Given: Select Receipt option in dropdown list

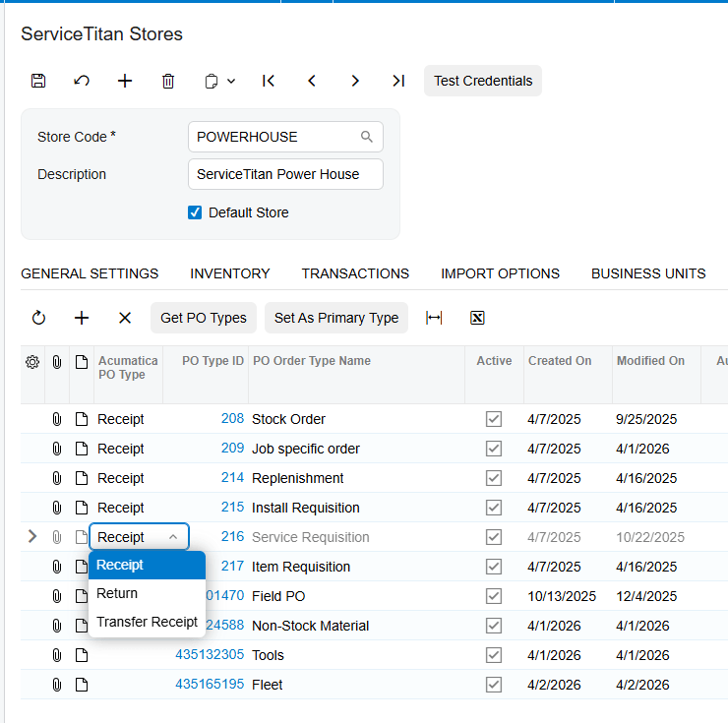Looking at the screenshot, I should [x=147, y=565].
